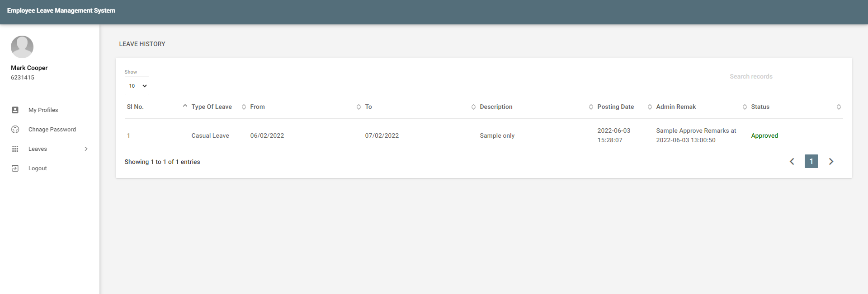
Task: Click the Chnage Password palette icon
Action: (15, 129)
